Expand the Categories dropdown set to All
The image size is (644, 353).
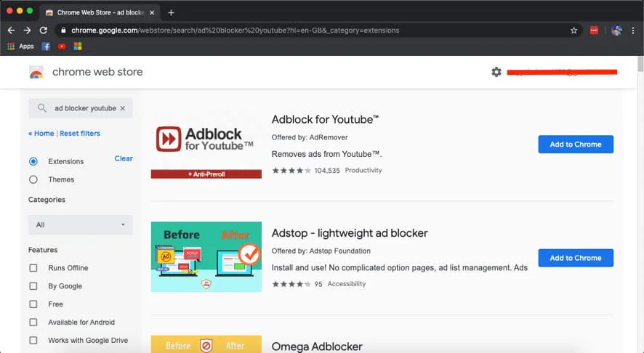(x=81, y=225)
